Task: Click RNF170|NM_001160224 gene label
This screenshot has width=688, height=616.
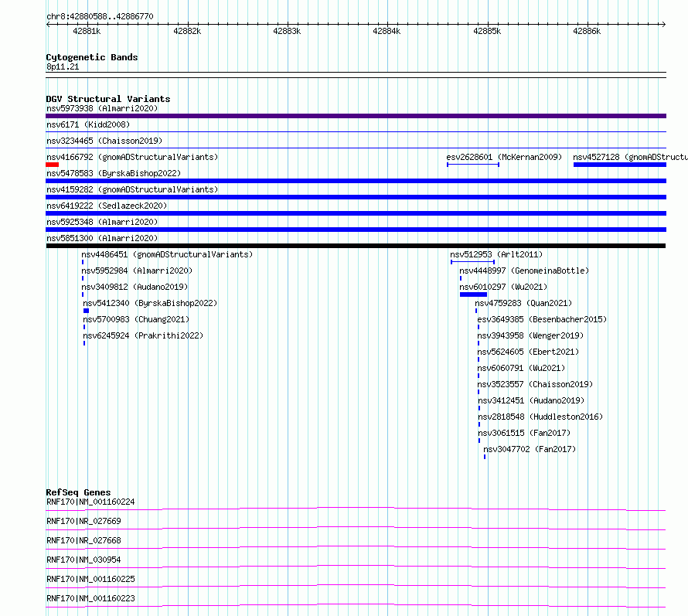Action: click(90, 502)
